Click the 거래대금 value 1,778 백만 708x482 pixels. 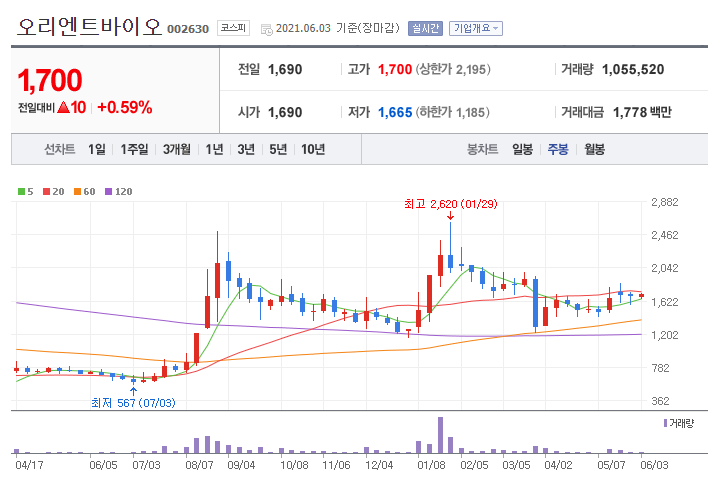coord(642,112)
